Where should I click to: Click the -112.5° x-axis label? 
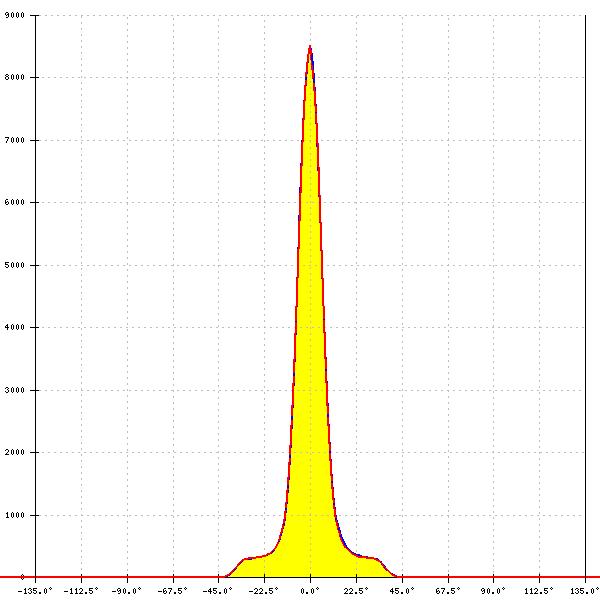81,591
